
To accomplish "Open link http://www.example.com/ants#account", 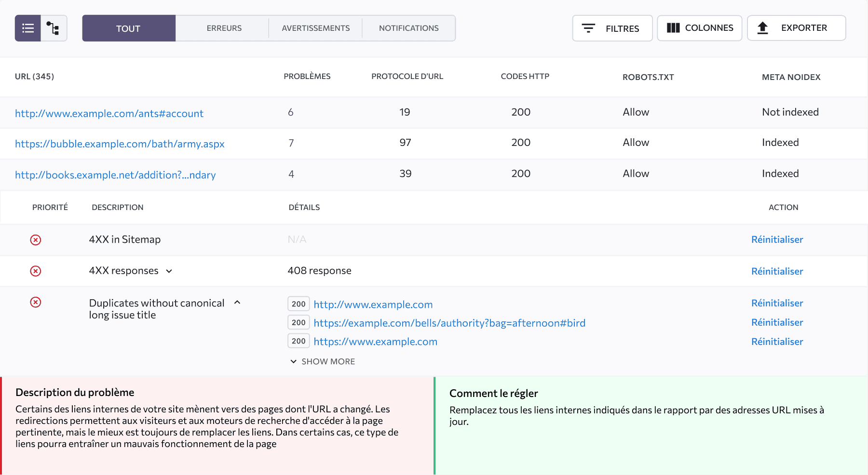I will coord(109,113).
